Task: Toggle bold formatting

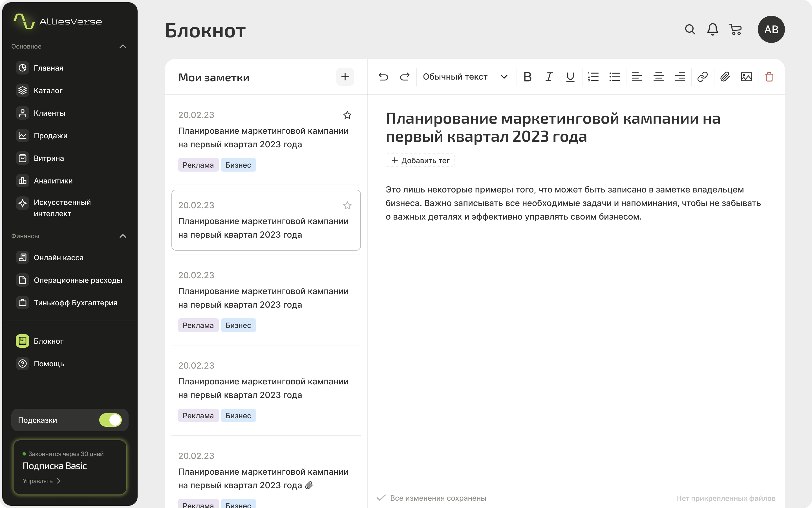Action: 527,77
